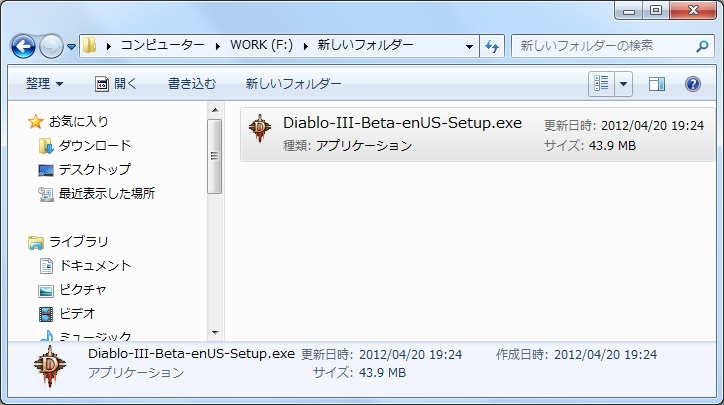Open the 整理 menu
Screen dimensions: 724x405
tap(44, 84)
